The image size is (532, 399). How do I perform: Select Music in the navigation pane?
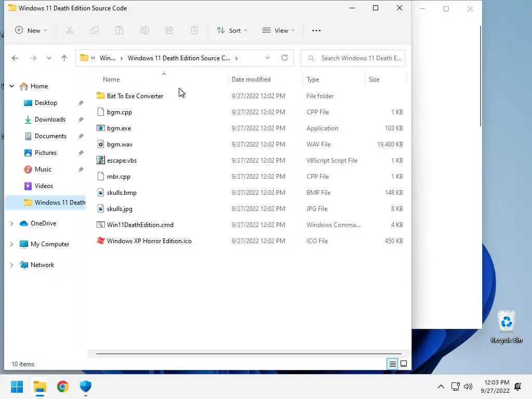[x=43, y=169]
